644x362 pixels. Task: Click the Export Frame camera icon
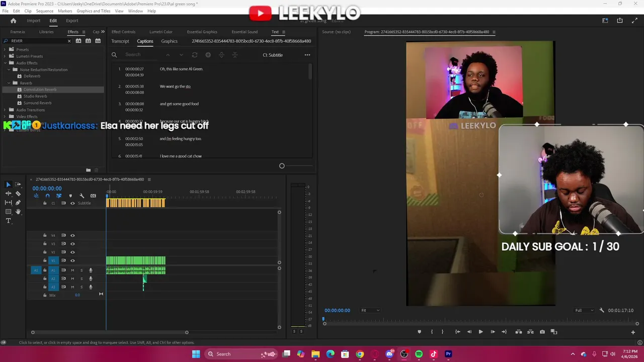click(542, 332)
